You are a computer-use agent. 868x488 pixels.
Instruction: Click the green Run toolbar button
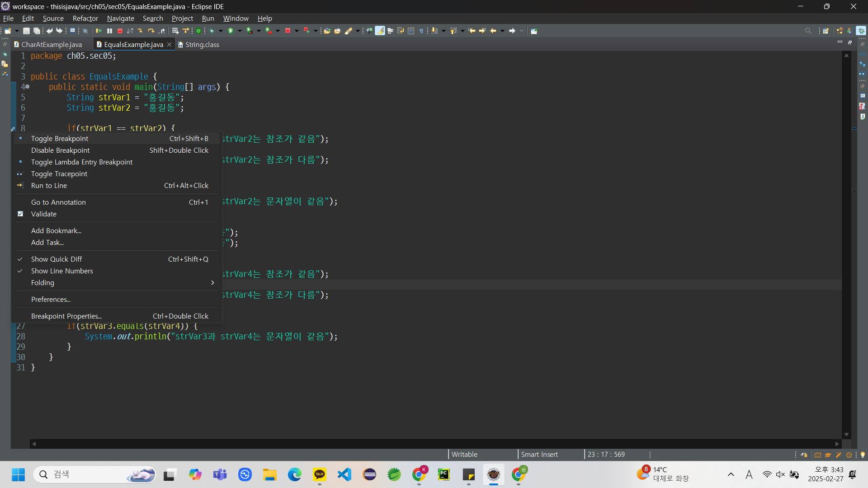[231, 31]
